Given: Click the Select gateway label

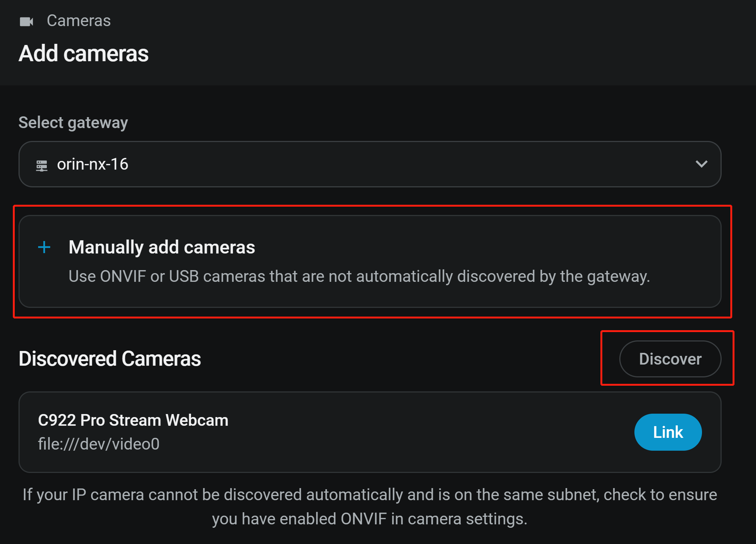Looking at the screenshot, I should point(73,123).
